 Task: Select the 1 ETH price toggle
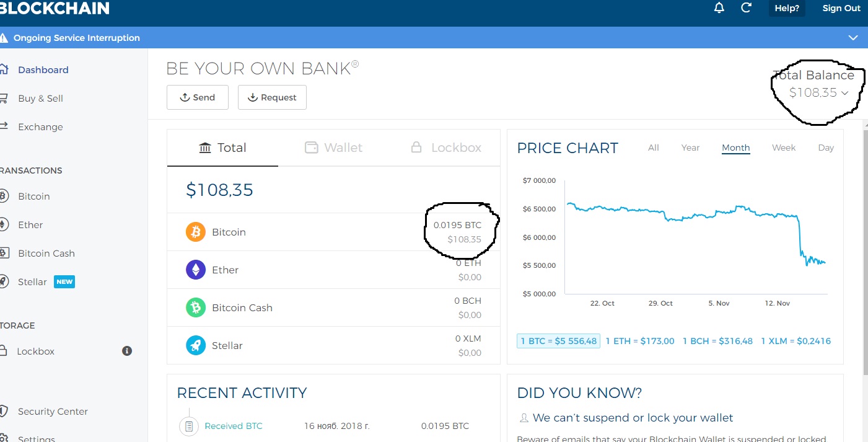point(639,341)
